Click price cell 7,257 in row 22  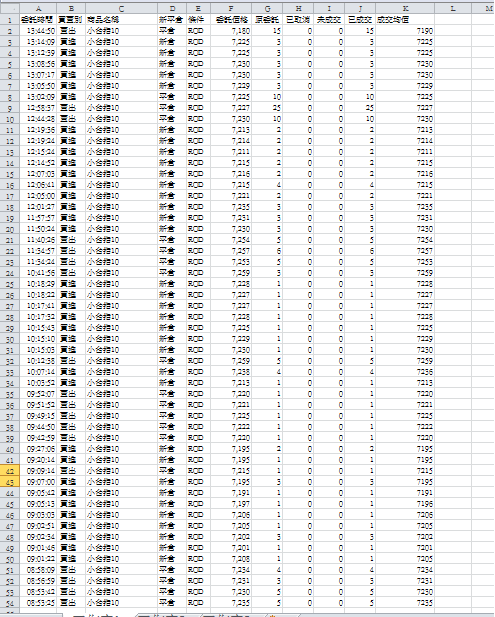coord(231,251)
